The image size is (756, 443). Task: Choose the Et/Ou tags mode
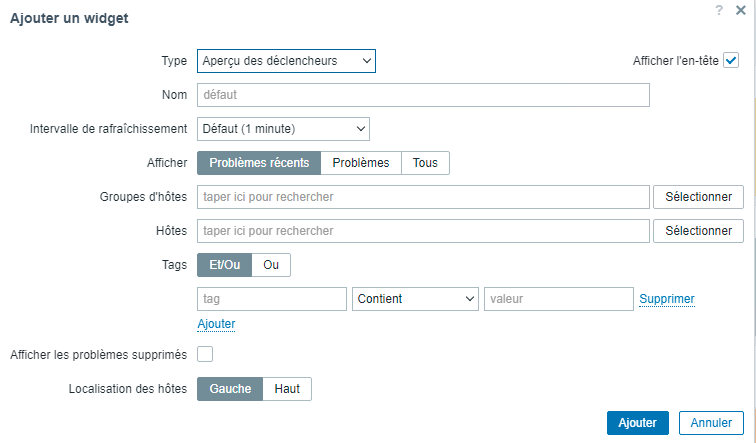[x=224, y=265]
